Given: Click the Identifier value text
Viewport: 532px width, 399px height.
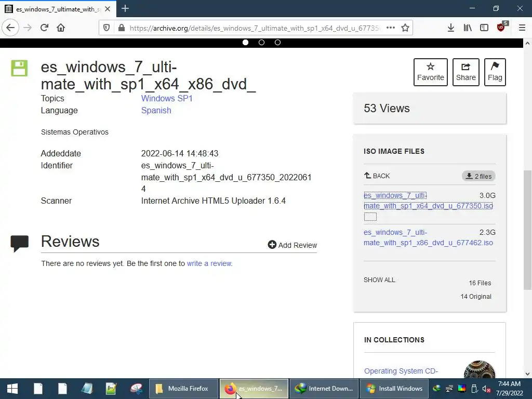Looking at the screenshot, I should tap(227, 177).
